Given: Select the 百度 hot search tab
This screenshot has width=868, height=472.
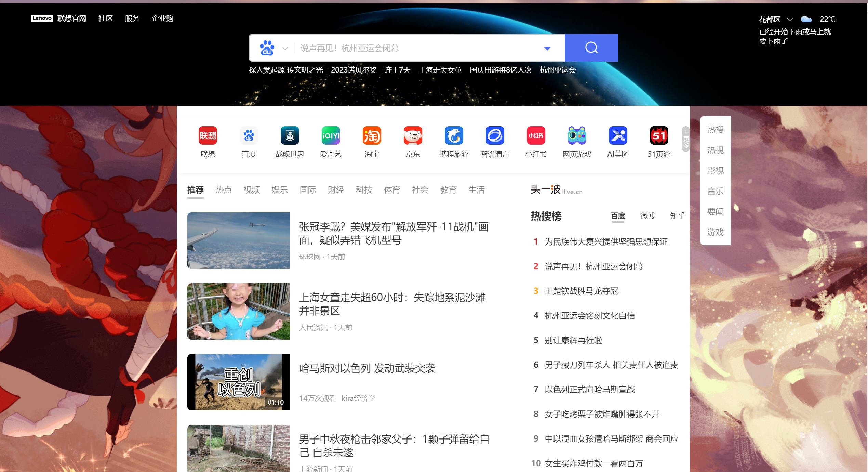Looking at the screenshot, I should (x=618, y=216).
